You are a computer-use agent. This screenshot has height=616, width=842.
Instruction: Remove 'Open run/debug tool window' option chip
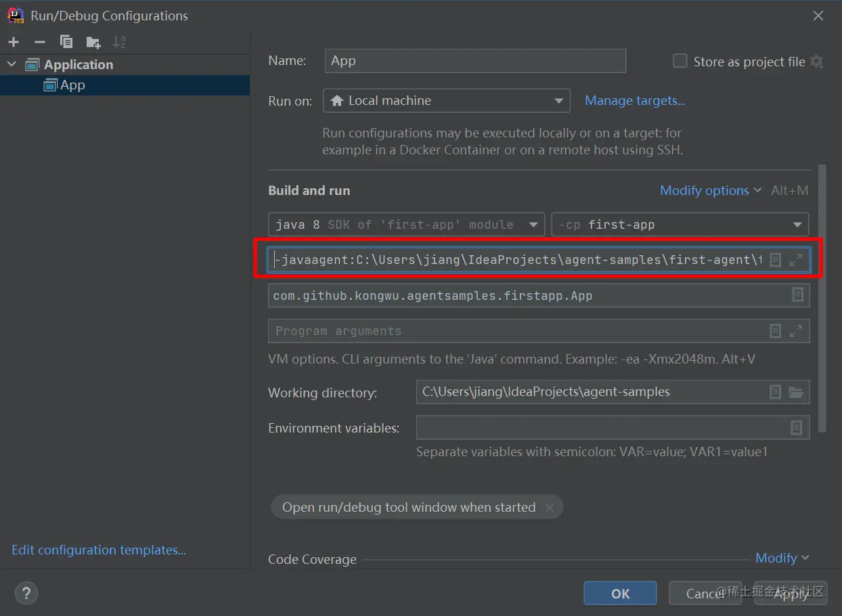(x=550, y=508)
